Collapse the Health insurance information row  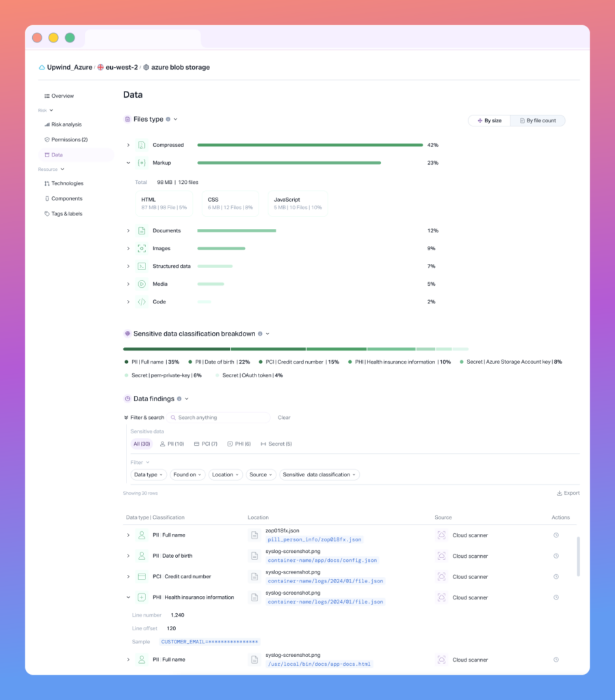pos(128,597)
